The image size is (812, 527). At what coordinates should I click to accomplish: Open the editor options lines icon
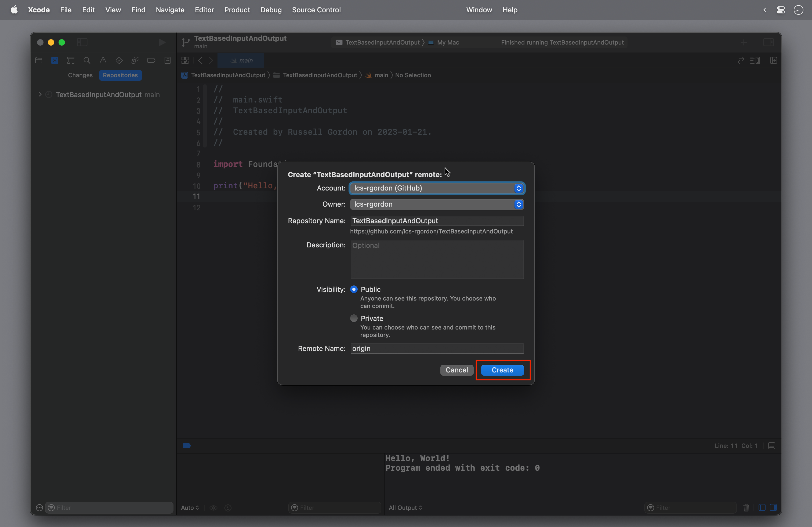pos(755,60)
